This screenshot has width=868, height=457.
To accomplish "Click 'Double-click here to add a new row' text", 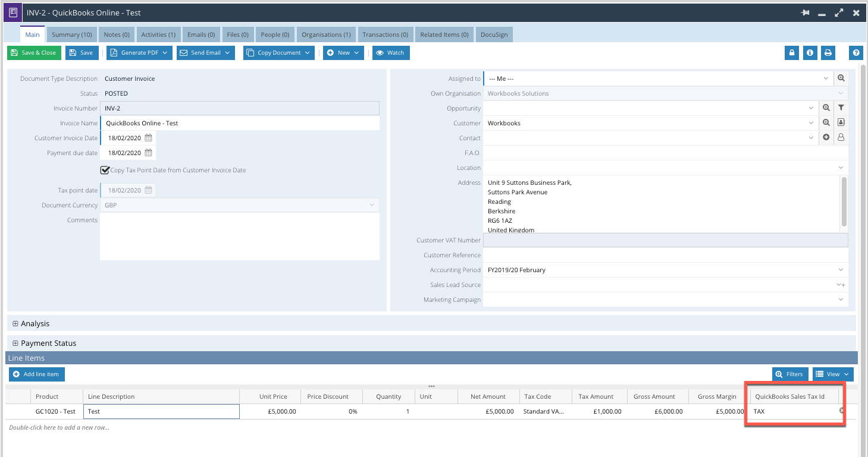I will (x=59, y=427).
